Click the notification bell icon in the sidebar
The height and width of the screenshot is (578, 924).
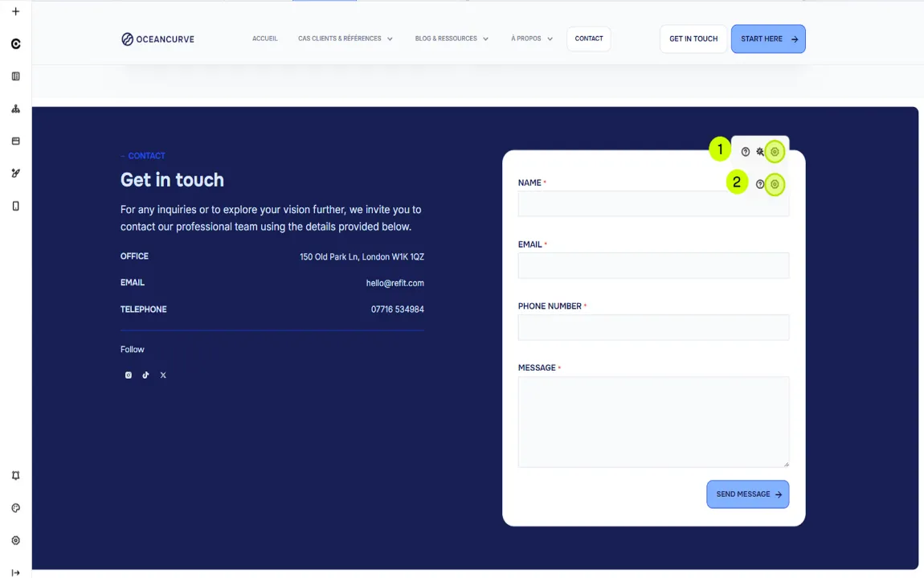tap(15, 476)
